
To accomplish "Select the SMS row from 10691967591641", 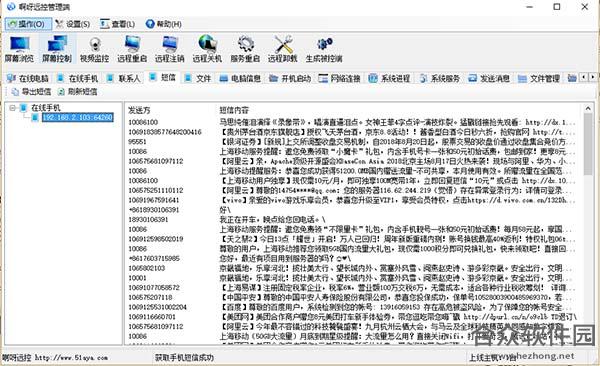I will pos(352,200).
